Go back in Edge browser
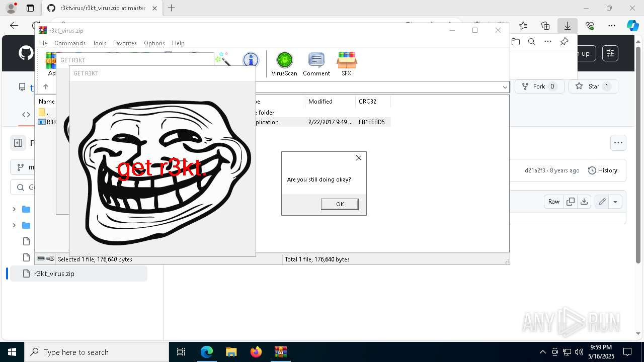Screen dimensions: 644x362 pos(14,26)
